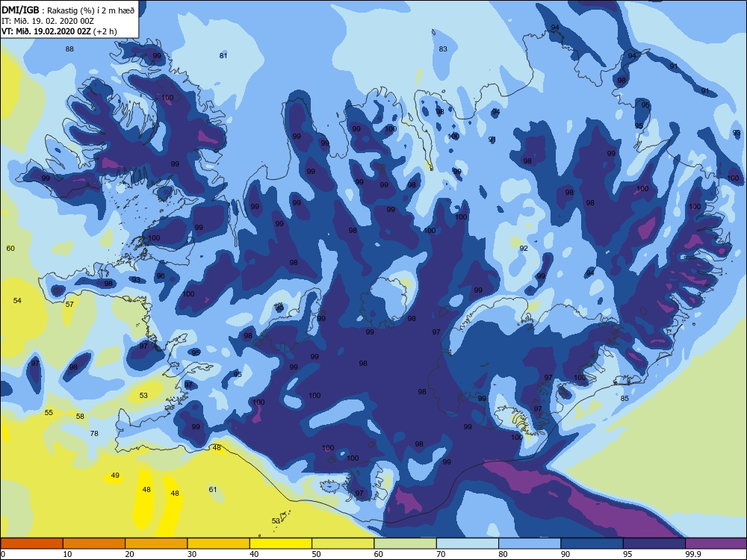Select the purple above-99.9 legend swatch
The height and width of the screenshot is (560, 747).
pyautogui.click(x=716, y=544)
